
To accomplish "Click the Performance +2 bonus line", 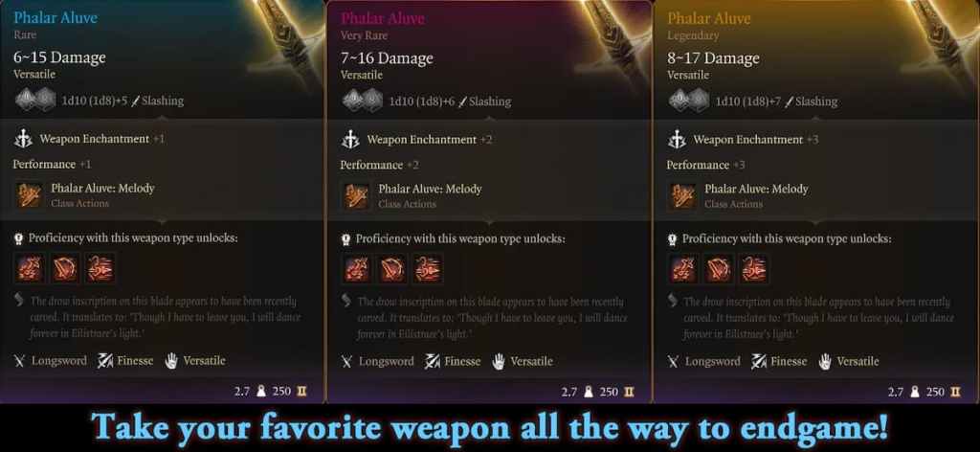I will 379,165.
